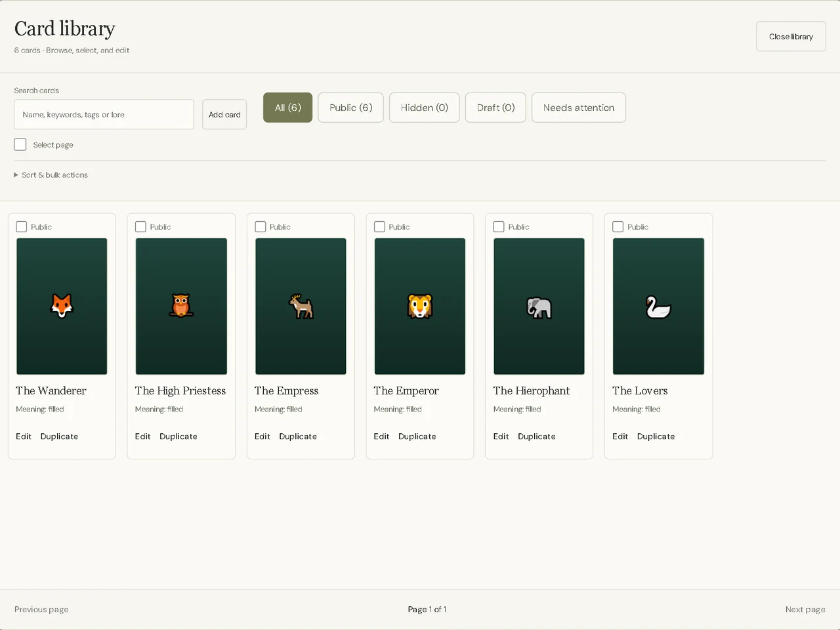
Task: Duplicate The Empress card
Action: coord(298,436)
